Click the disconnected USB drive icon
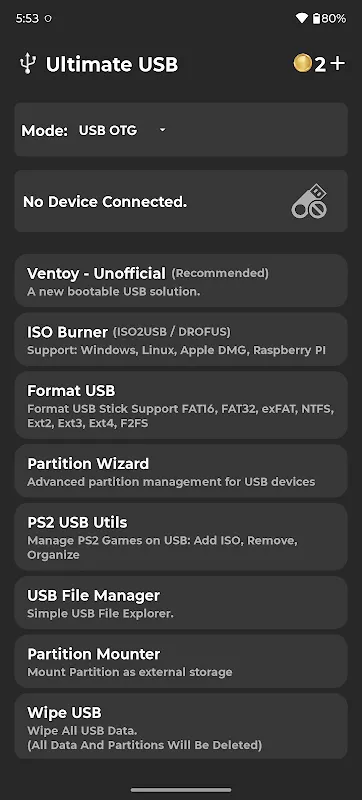The height and width of the screenshot is (800, 362). [x=309, y=202]
